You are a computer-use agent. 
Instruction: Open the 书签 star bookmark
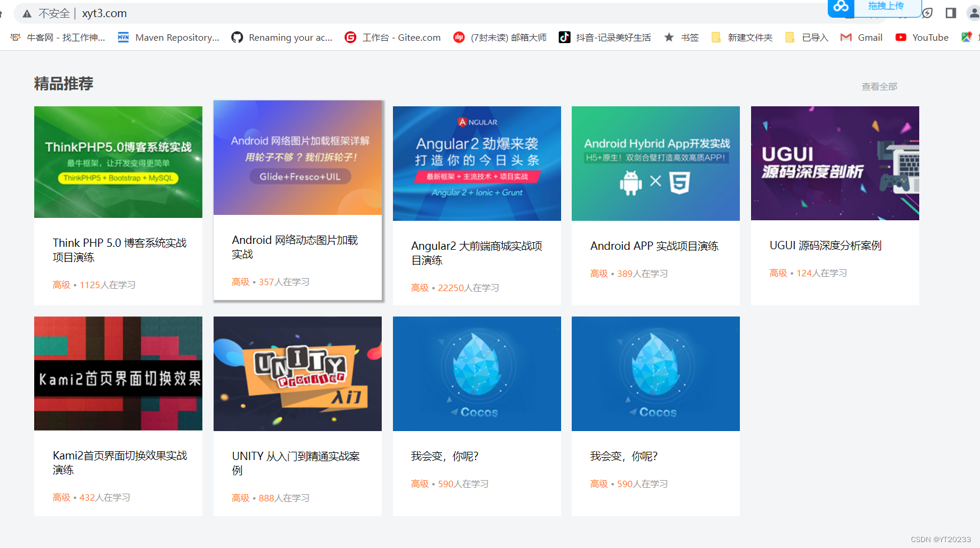point(681,37)
